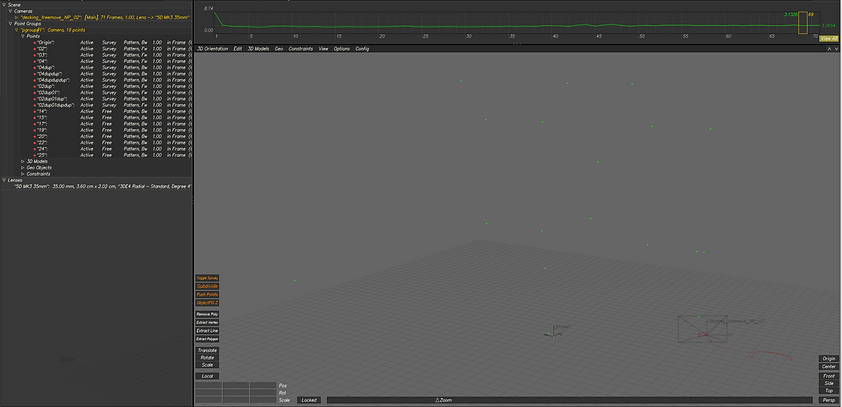
Task: Open the Config menu
Action: coord(362,49)
